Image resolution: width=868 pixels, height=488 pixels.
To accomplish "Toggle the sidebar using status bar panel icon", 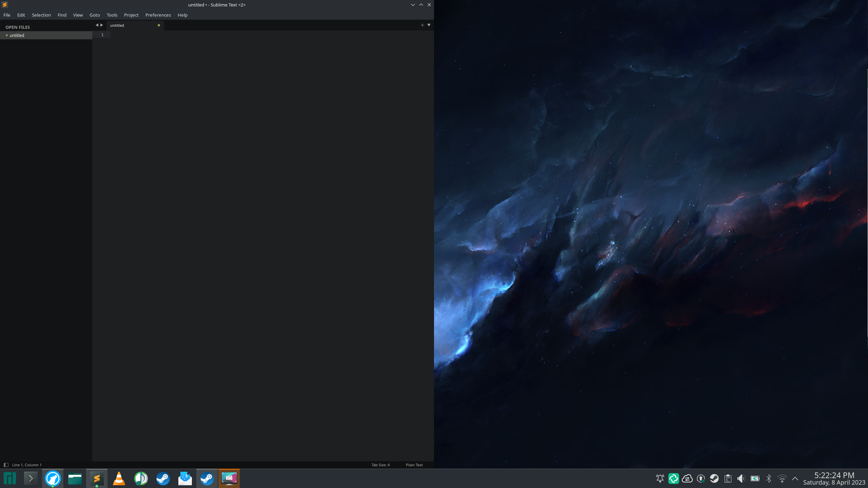I will (x=6, y=465).
